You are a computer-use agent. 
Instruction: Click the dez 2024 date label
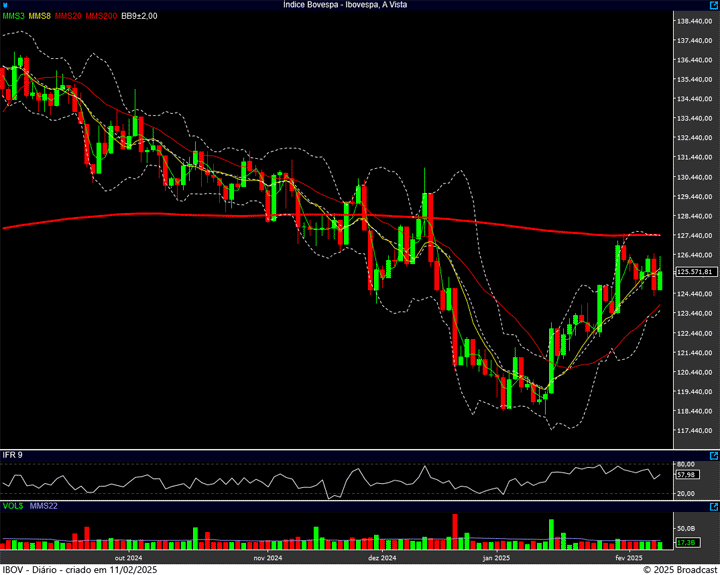[382, 558]
